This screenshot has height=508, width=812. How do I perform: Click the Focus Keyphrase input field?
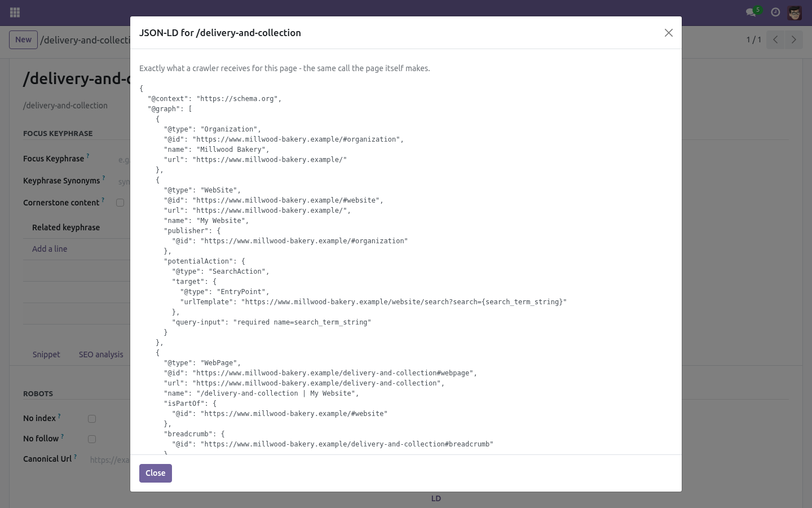[x=123, y=160]
